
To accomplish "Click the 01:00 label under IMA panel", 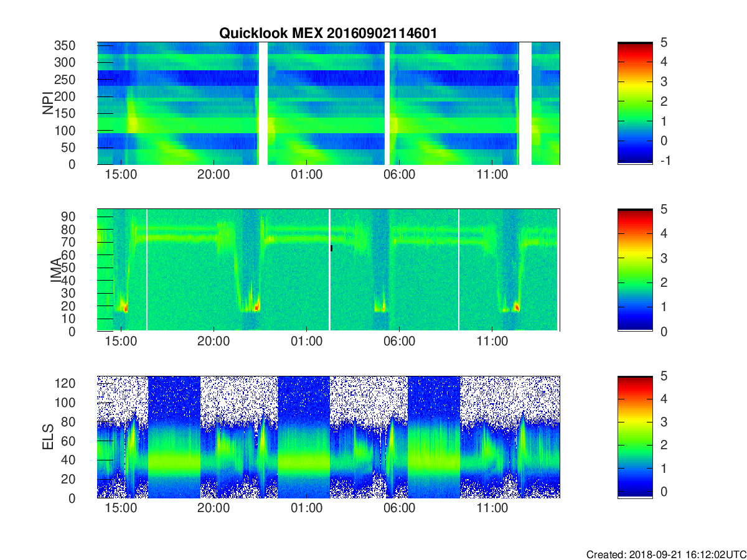I will click(x=306, y=342).
